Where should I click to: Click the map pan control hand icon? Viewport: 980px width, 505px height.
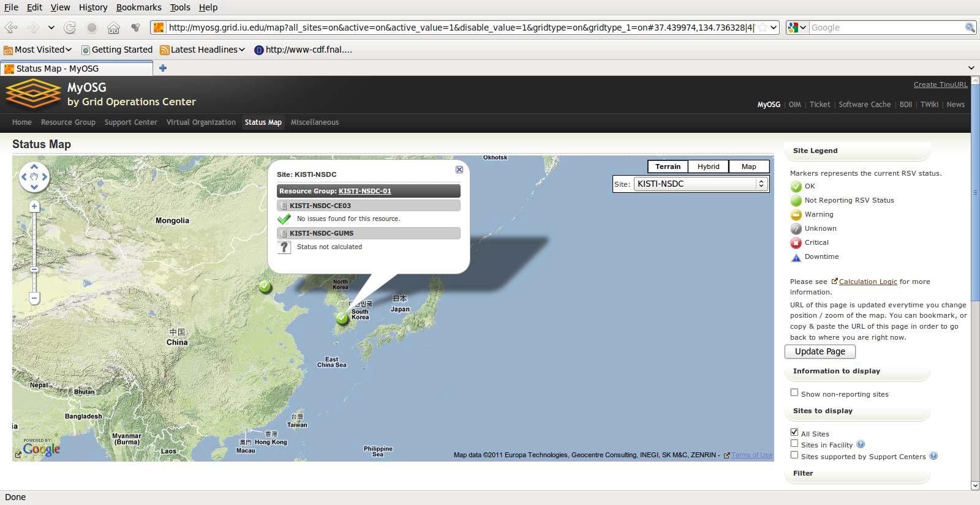34,176
